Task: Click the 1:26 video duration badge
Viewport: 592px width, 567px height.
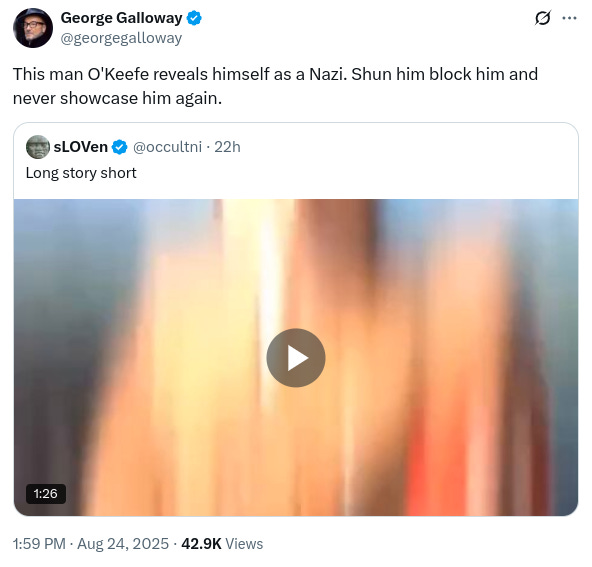Action: pos(46,493)
